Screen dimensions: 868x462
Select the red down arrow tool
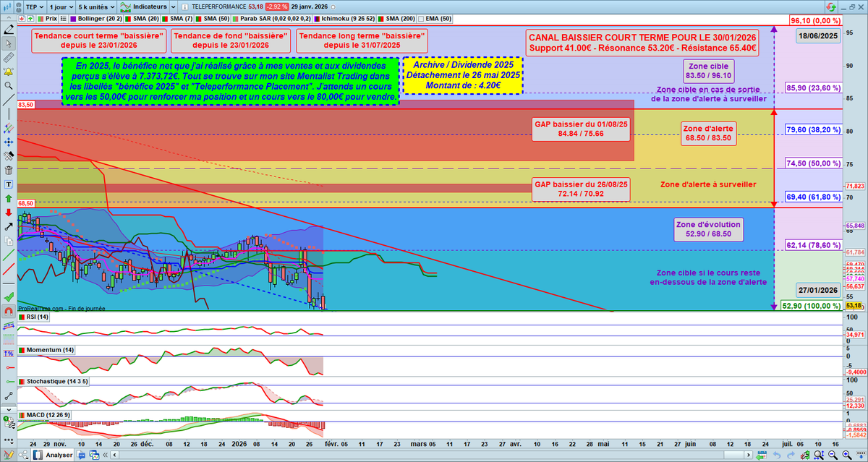[9, 213]
